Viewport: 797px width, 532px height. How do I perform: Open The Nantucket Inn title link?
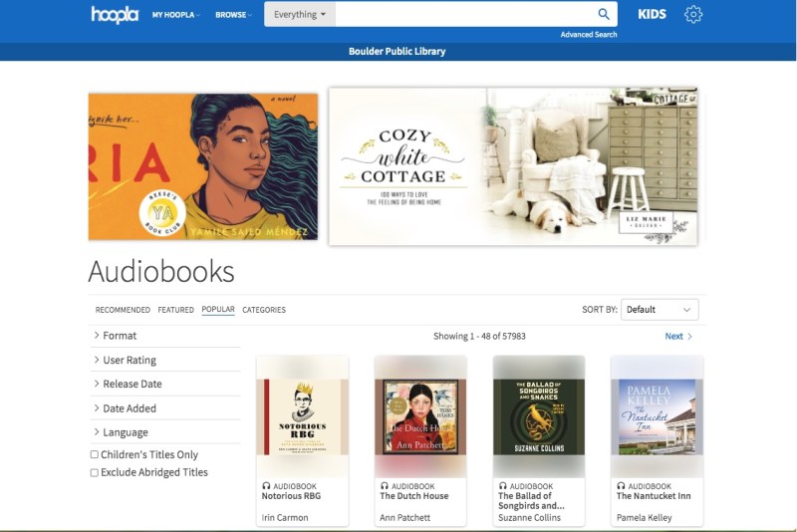tap(654, 496)
